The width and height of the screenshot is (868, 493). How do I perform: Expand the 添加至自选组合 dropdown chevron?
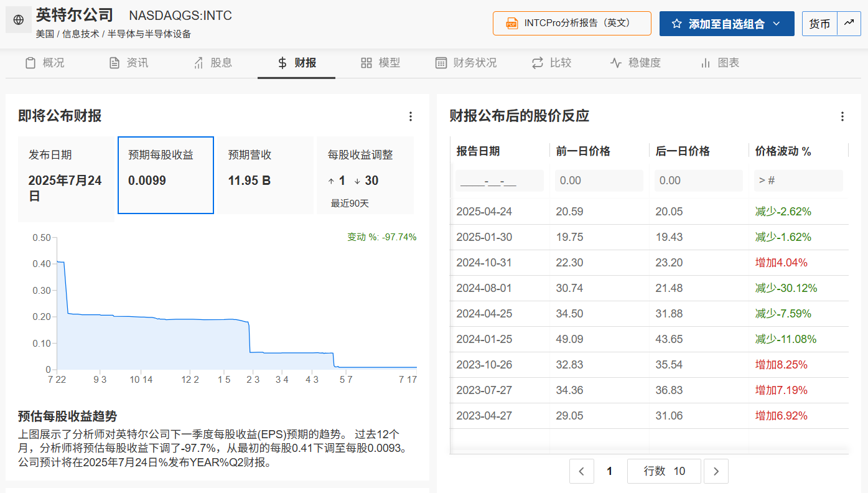point(776,24)
